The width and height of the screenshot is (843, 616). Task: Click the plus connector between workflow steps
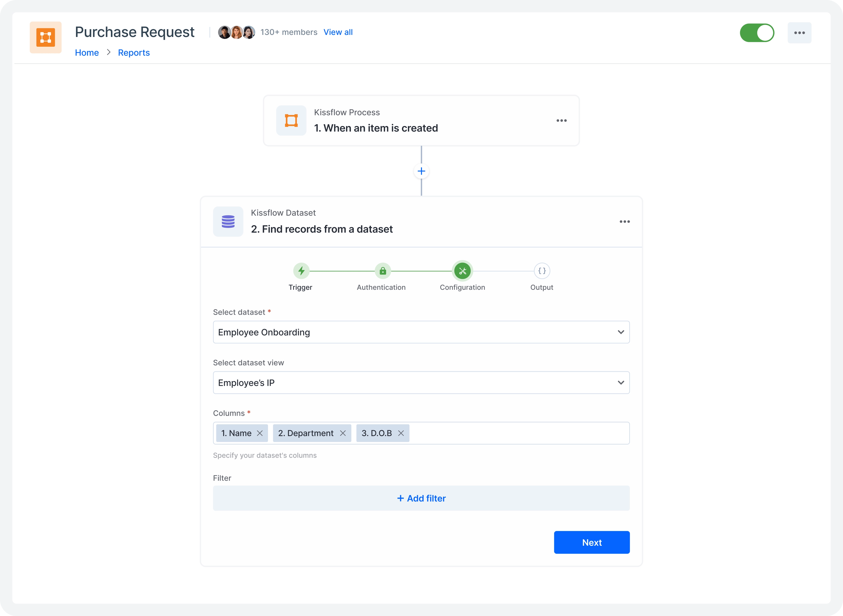coord(421,171)
